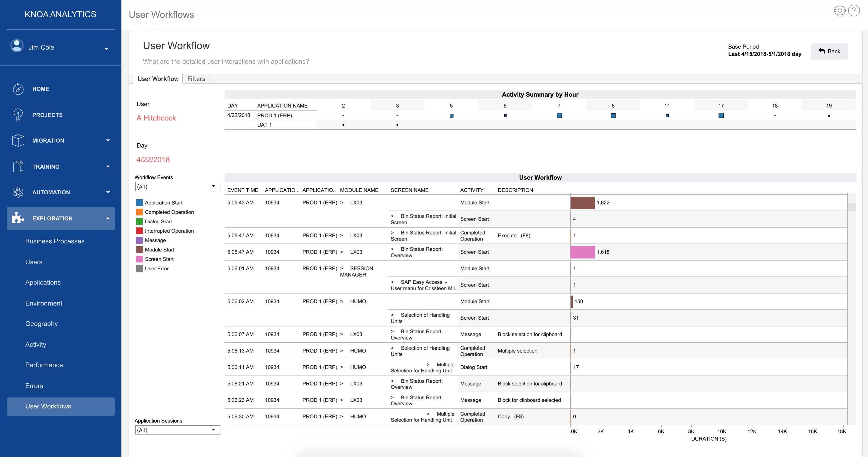Click the Exploration puzzle piece icon
Image resolution: width=868 pixels, height=457 pixels.
click(18, 218)
